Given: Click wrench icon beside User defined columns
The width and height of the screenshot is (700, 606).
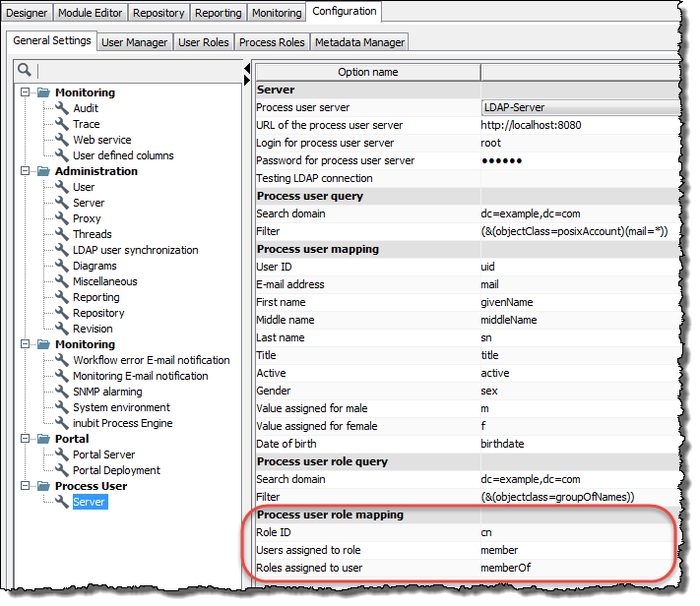Looking at the screenshot, I should 62,155.
